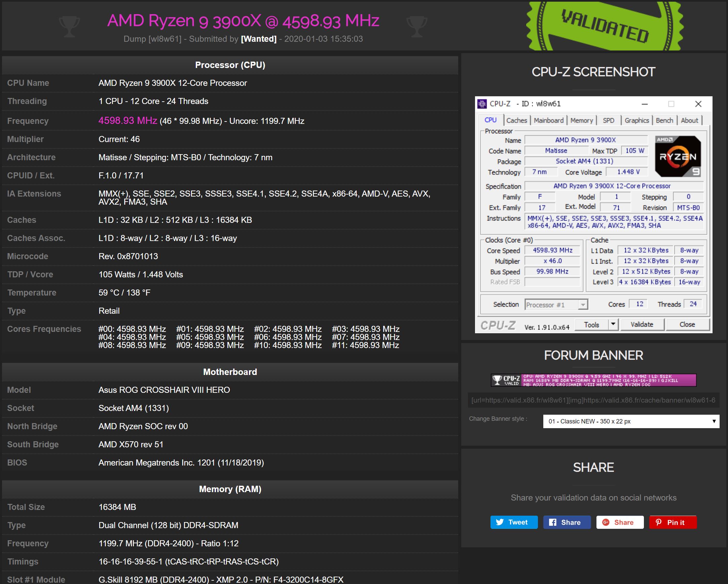The width and height of the screenshot is (728, 584).
Task: Open the [Wanted] submitter profile link
Action: coord(259,39)
